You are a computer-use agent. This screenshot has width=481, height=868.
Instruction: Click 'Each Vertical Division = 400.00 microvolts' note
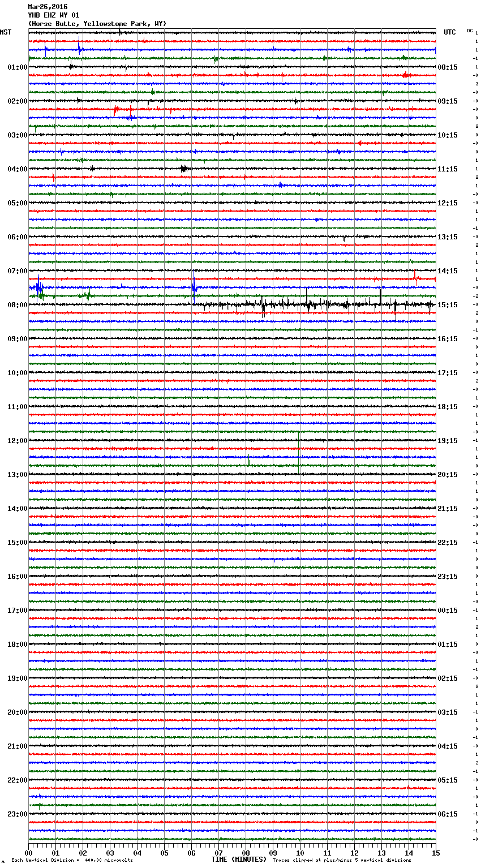click(72, 860)
